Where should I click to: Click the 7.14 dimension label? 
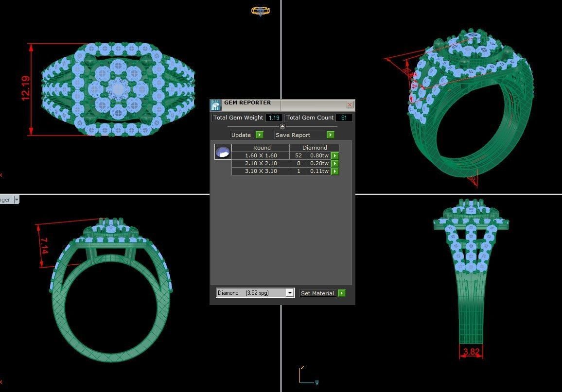pos(44,246)
